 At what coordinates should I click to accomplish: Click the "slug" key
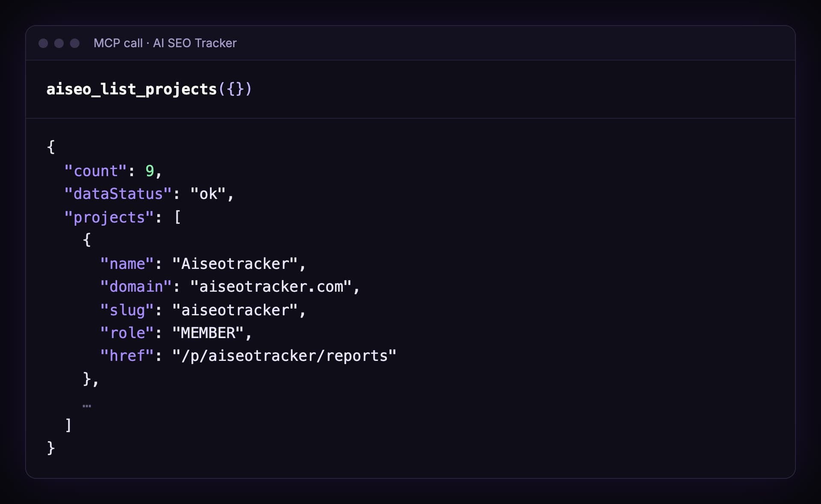(127, 310)
